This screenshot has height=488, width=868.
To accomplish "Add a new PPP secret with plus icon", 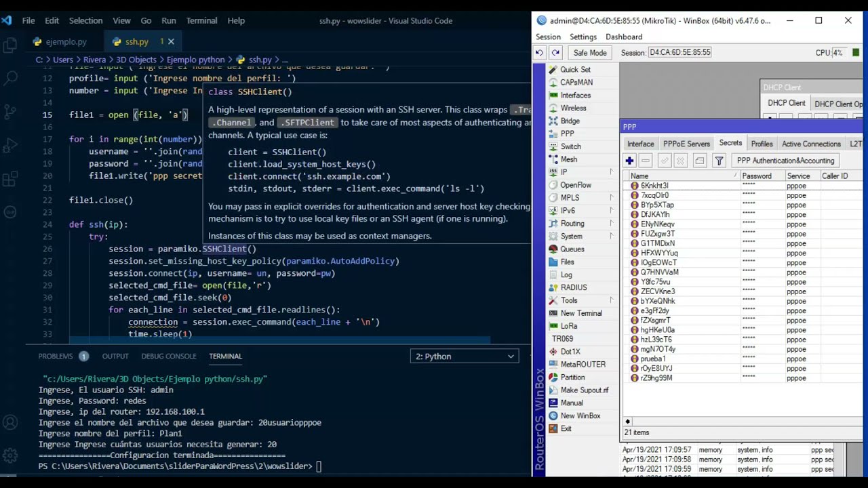I will pyautogui.click(x=629, y=161).
